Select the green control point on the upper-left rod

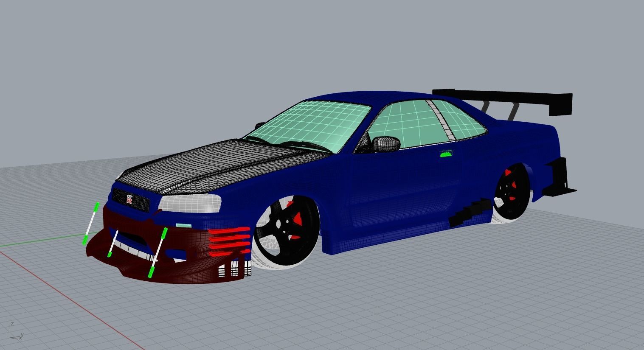pos(96,207)
